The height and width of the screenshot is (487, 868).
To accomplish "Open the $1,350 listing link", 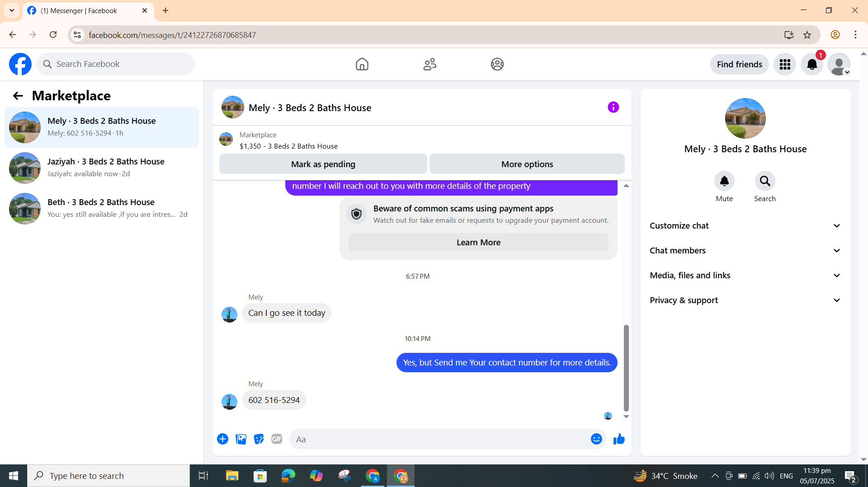I will (288, 146).
